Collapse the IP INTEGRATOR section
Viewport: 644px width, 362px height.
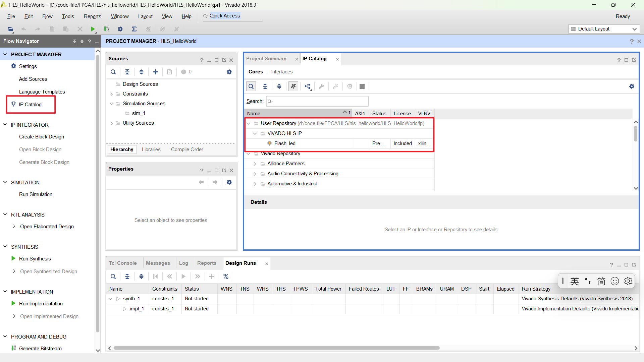pyautogui.click(x=5, y=125)
